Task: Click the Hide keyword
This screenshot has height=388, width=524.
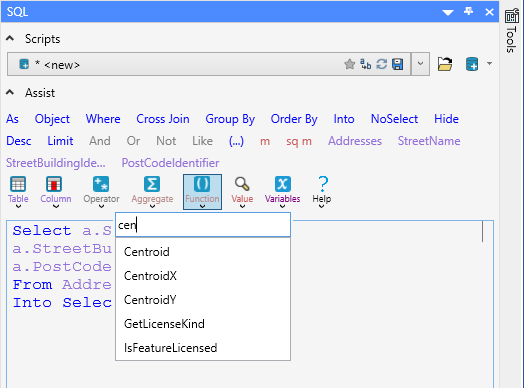Action: pyautogui.click(x=446, y=119)
